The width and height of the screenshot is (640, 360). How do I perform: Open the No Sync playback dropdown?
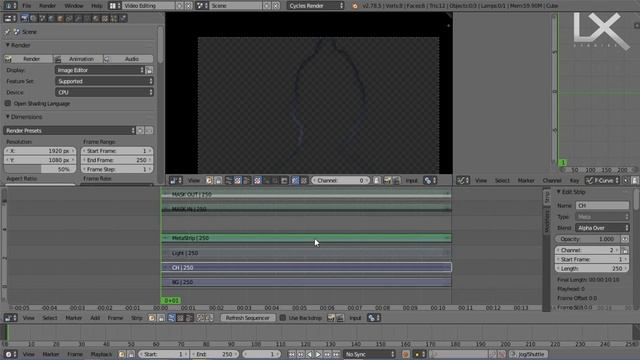pyautogui.click(x=369, y=354)
